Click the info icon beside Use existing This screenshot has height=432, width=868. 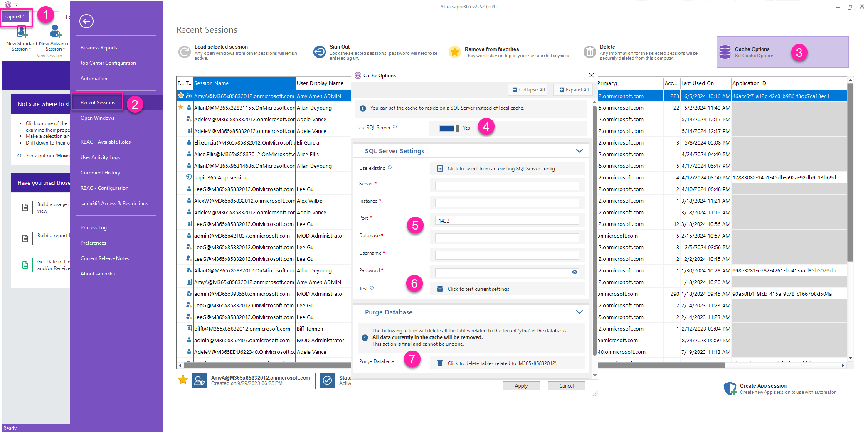(x=390, y=167)
